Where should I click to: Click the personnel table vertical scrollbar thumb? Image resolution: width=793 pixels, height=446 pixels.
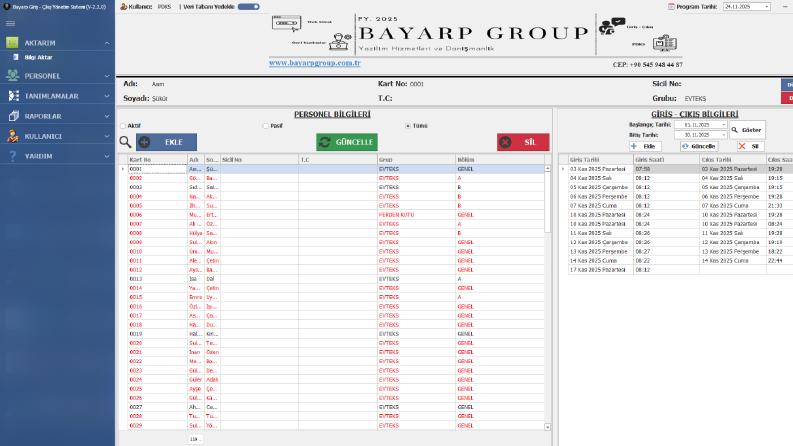547,202
